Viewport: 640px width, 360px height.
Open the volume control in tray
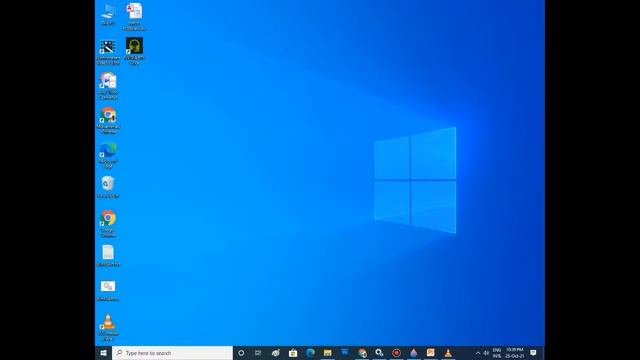[486, 353]
